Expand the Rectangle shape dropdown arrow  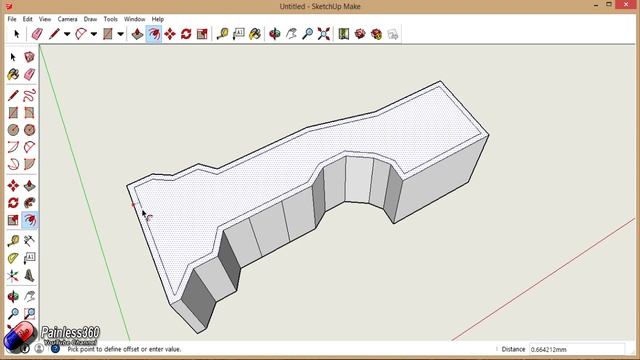120,34
